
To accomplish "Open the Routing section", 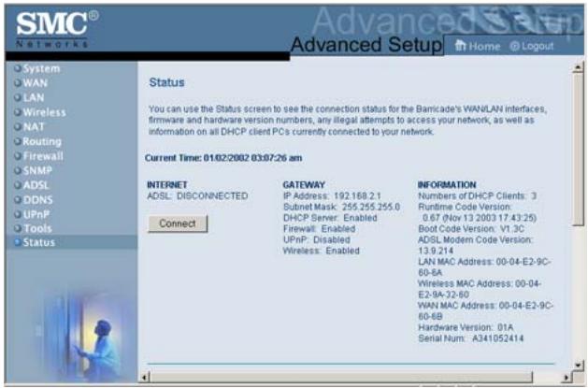I will (42, 141).
